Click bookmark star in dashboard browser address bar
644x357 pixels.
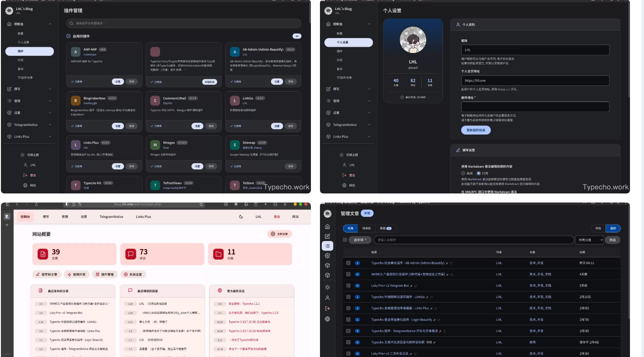click(201, 204)
